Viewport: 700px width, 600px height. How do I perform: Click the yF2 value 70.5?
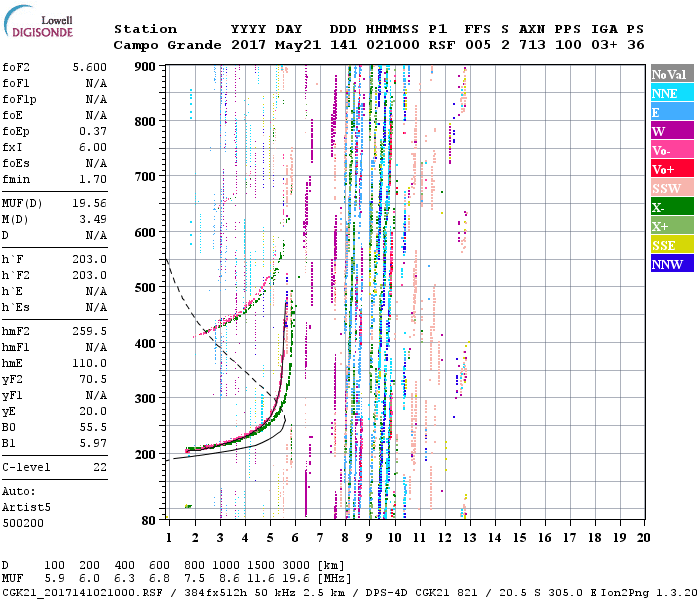click(x=93, y=379)
